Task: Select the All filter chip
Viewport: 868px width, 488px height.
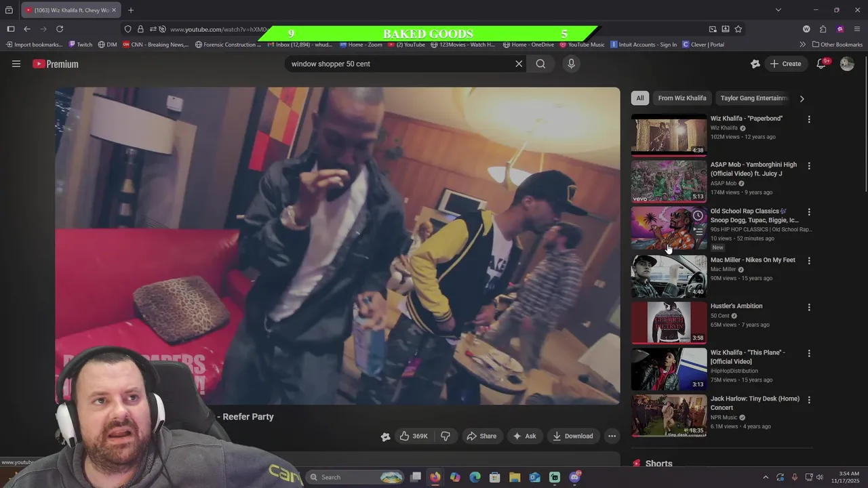Action: click(639, 98)
